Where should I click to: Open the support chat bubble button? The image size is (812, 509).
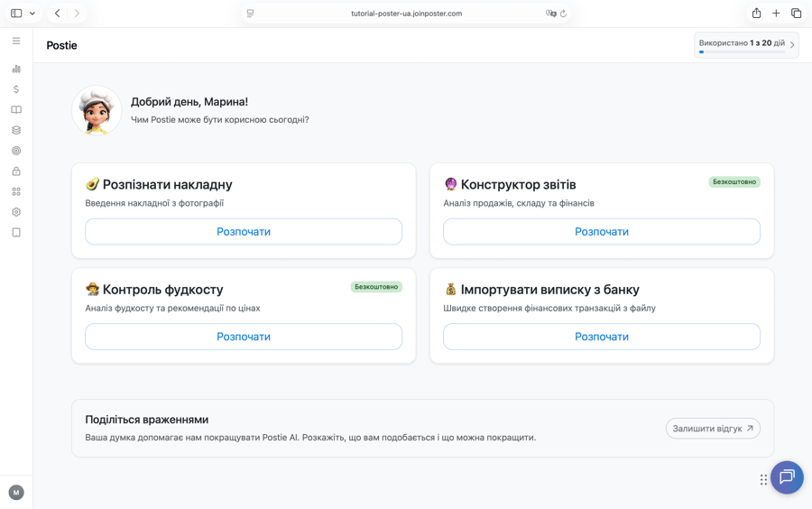pyautogui.click(x=787, y=477)
